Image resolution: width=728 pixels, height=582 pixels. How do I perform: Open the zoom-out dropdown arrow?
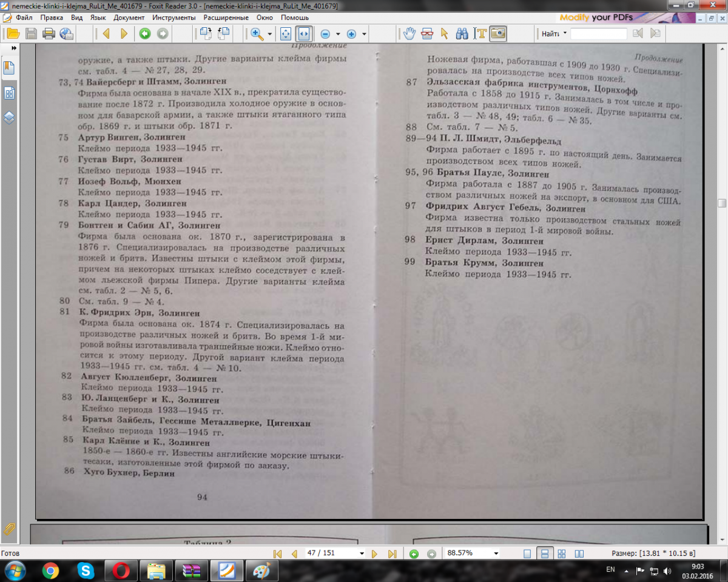337,34
